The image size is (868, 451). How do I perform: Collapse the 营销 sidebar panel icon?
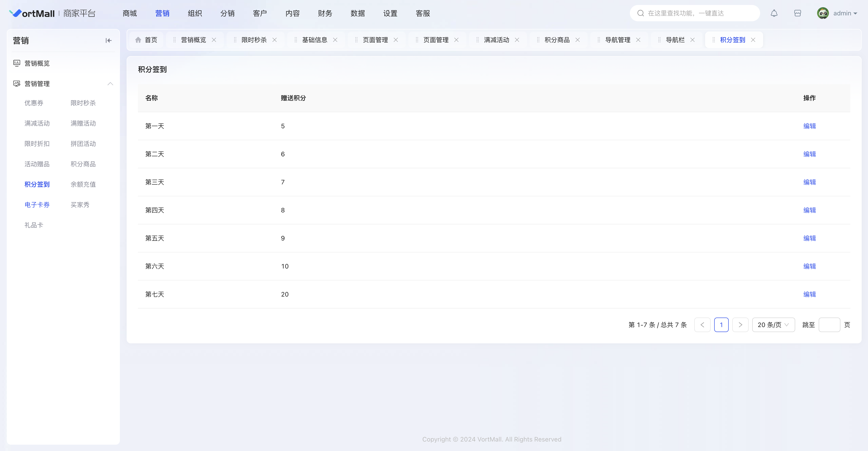coord(108,40)
